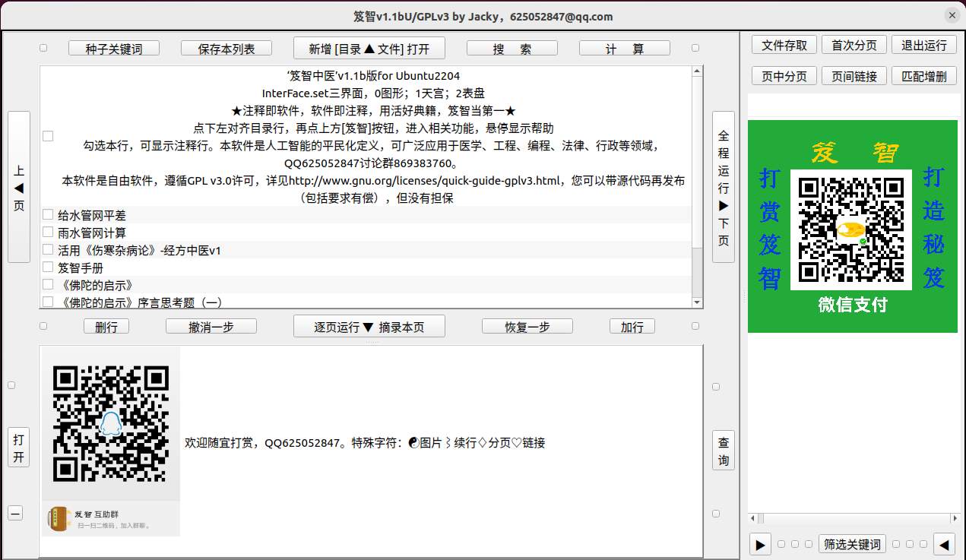Screen dimensions: 966x560
Task: Toggle checkbox immediately left of 筛选关键词
Action: click(809, 544)
